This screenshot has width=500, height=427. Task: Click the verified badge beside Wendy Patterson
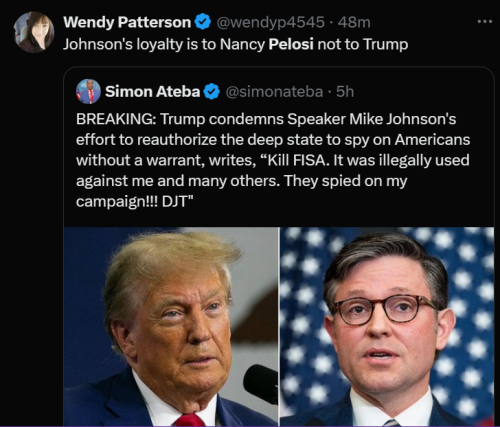pos(202,22)
